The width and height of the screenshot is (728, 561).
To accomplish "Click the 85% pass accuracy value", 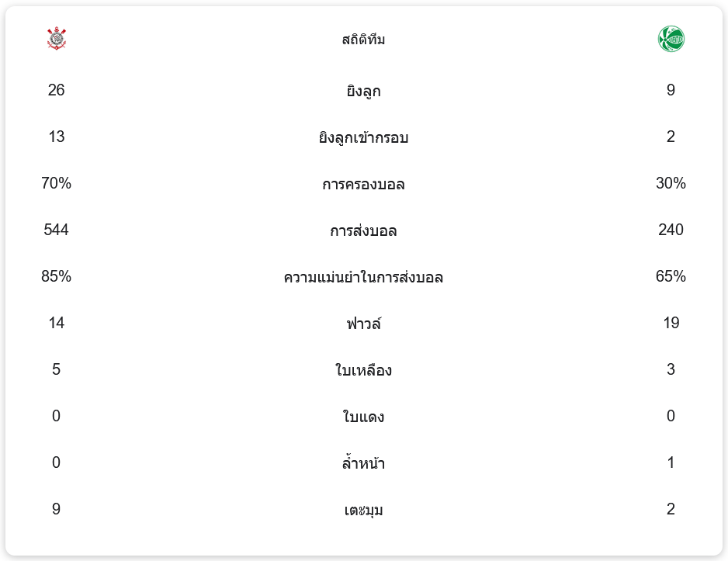I will [56, 277].
